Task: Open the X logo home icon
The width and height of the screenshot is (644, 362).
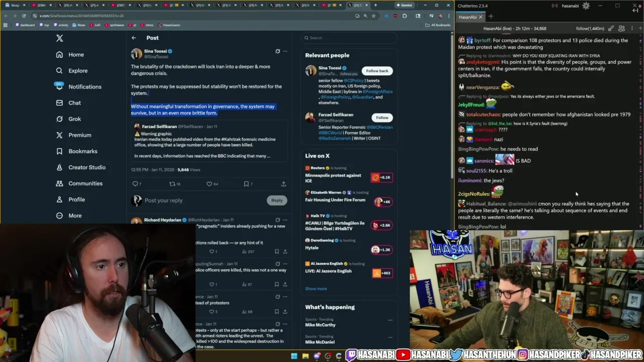Action: (59, 38)
